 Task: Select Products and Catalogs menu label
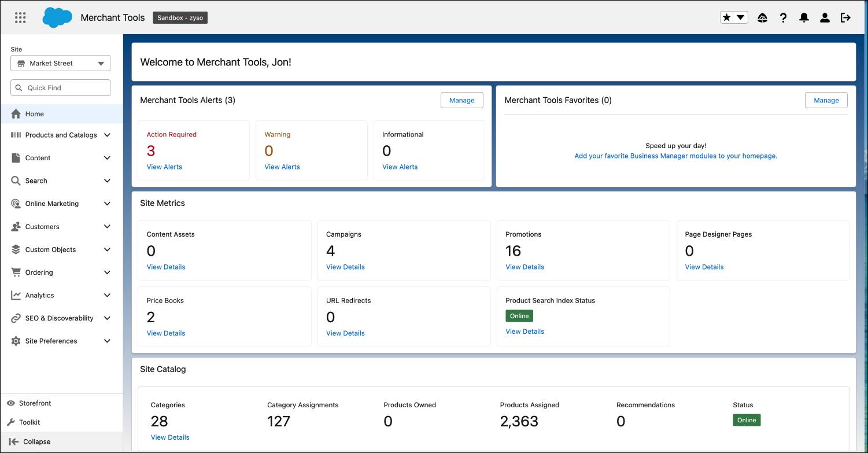[x=61, y=135]
